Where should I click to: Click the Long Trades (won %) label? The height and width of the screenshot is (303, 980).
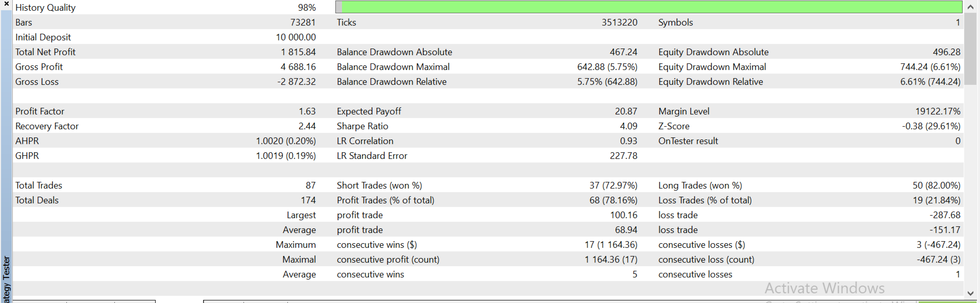pyautogui.click(x=700, y=185)
